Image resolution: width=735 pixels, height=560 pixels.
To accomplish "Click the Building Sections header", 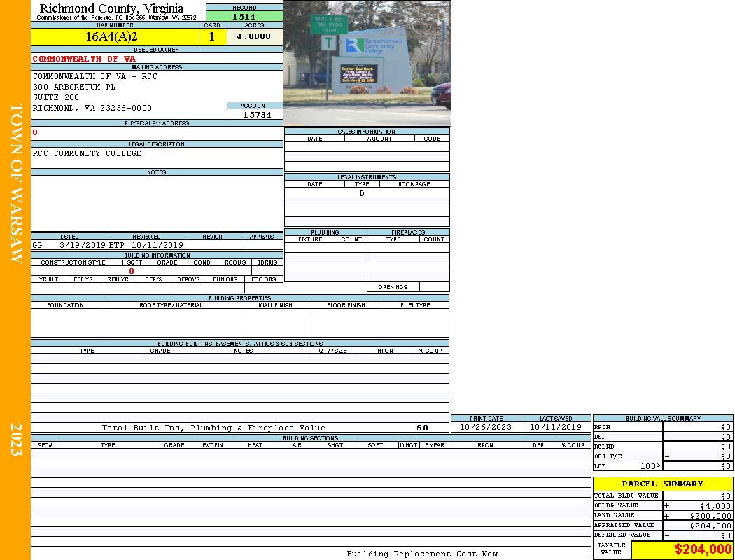I will 311,438.
